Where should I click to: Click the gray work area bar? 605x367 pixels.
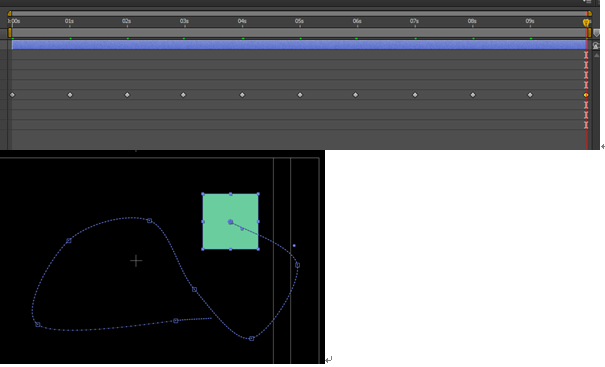[x=299, y=32]
